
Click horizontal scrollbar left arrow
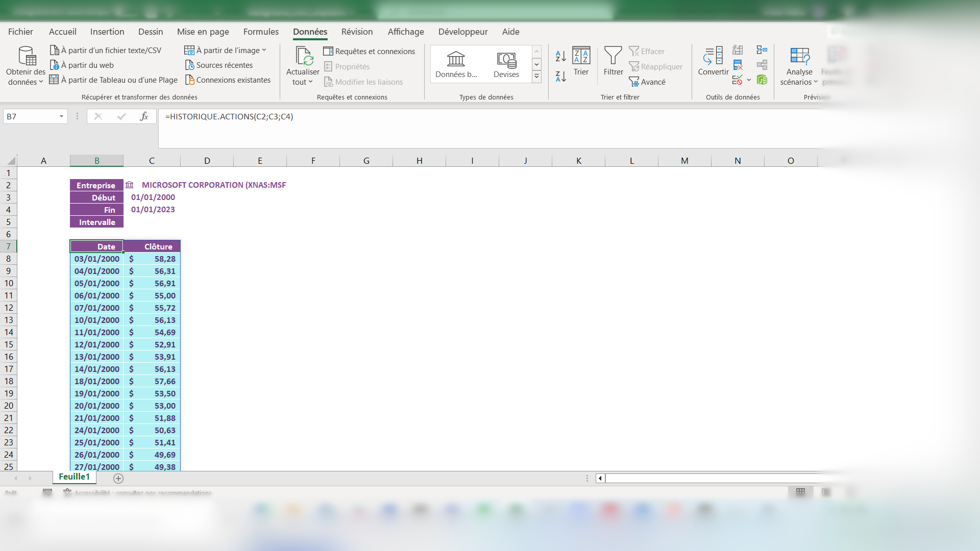tap(600, 479)
